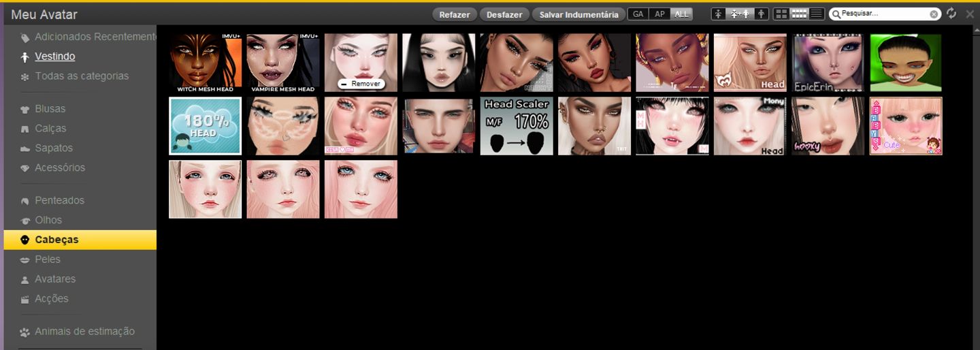Click the clapperboard icon beside Acções
The width and height of the screenshot is (980, 350).
(x=25, y=299)
